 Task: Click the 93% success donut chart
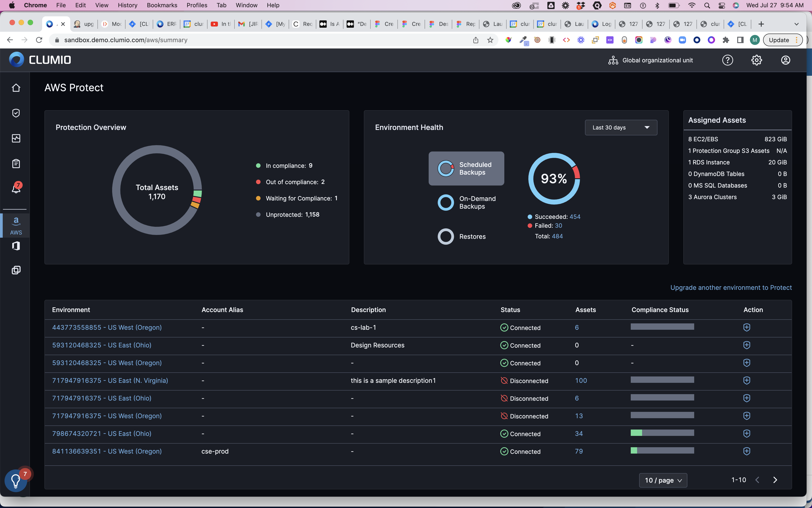tap(554, 179)
